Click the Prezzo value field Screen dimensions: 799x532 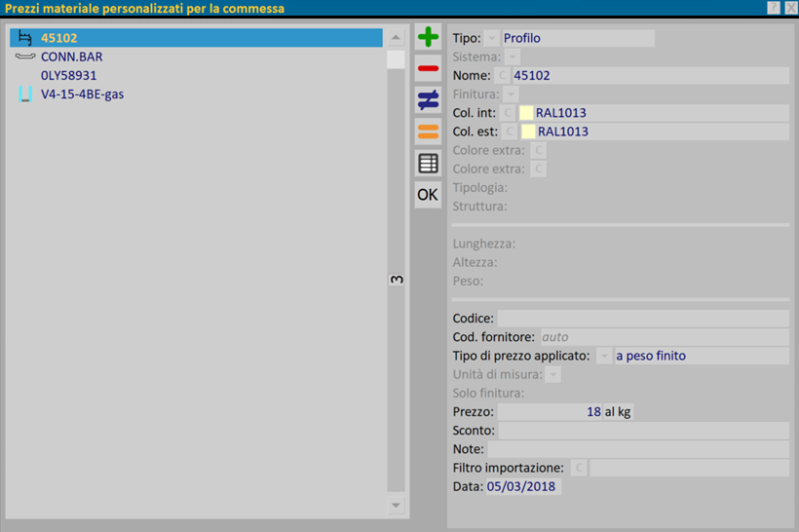(x=551, y=412)
